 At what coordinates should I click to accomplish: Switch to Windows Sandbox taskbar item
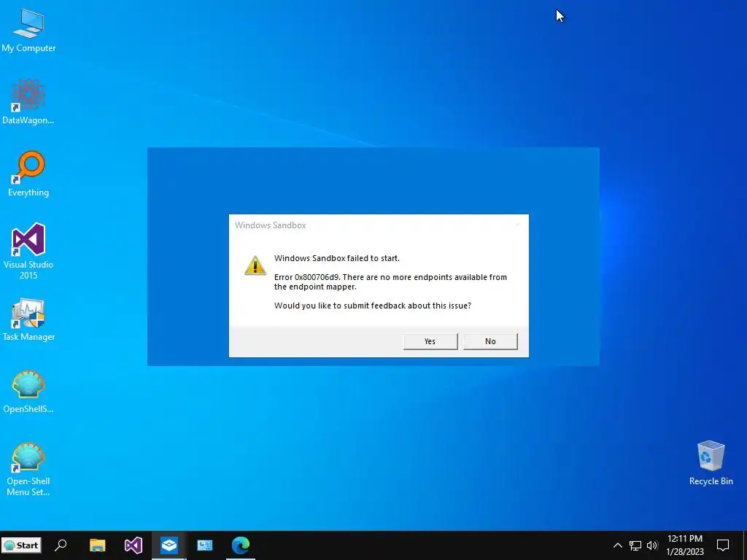169,545
